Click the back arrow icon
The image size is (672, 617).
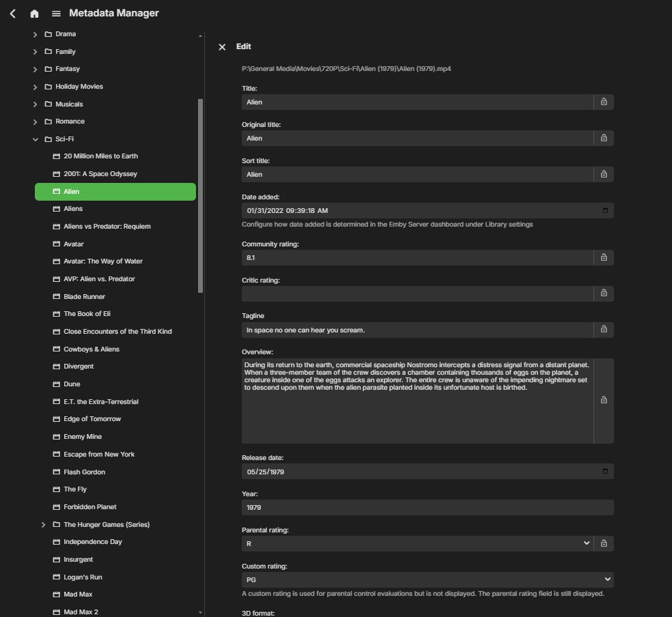[x=12, y=13]
